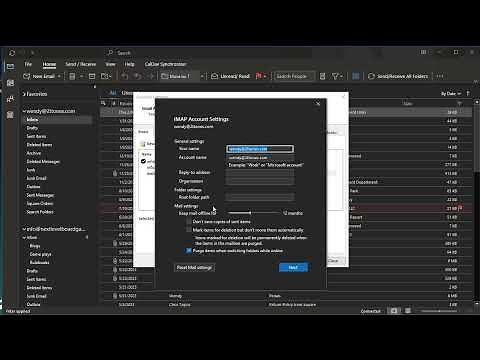The height and width of the screenshot is (360, 480).
Task: Open the People view in the sidebar
Action: [x=10, y=99]
